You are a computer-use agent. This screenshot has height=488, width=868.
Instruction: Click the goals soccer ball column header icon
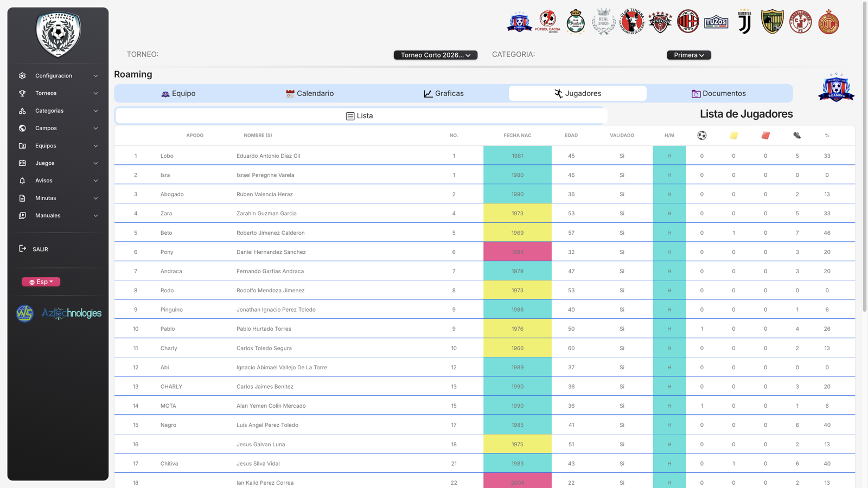702,136
